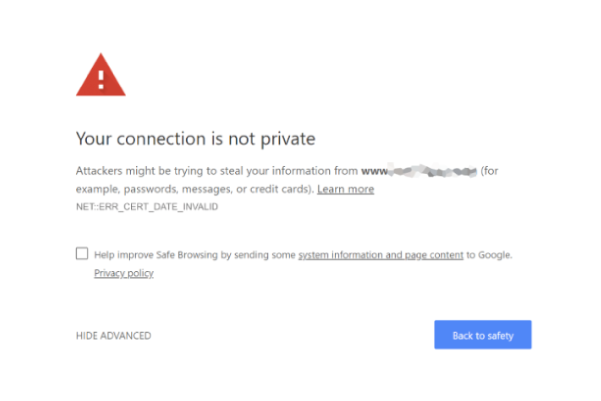601x401 pixels.
Task: Open system information and page content link
Action: point(381,255)
